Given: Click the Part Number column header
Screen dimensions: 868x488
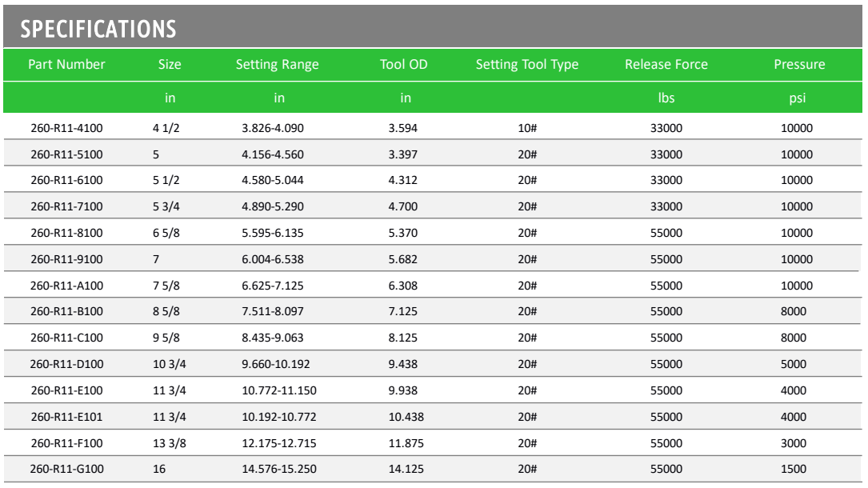Looking at the screenshot, I should [x=66, y=64].
